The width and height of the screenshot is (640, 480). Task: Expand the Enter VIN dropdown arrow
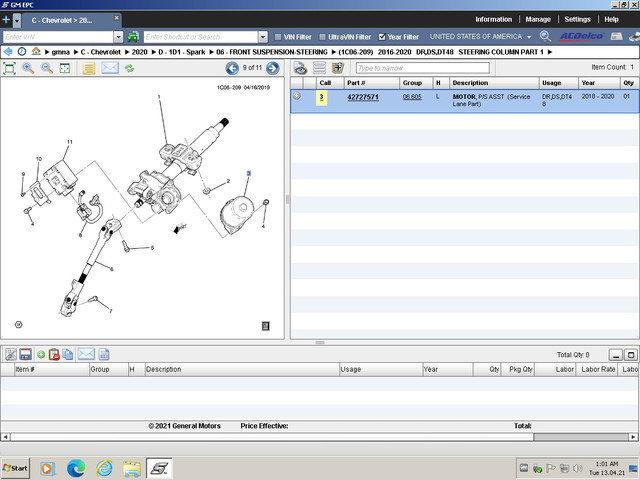[119, 37]
